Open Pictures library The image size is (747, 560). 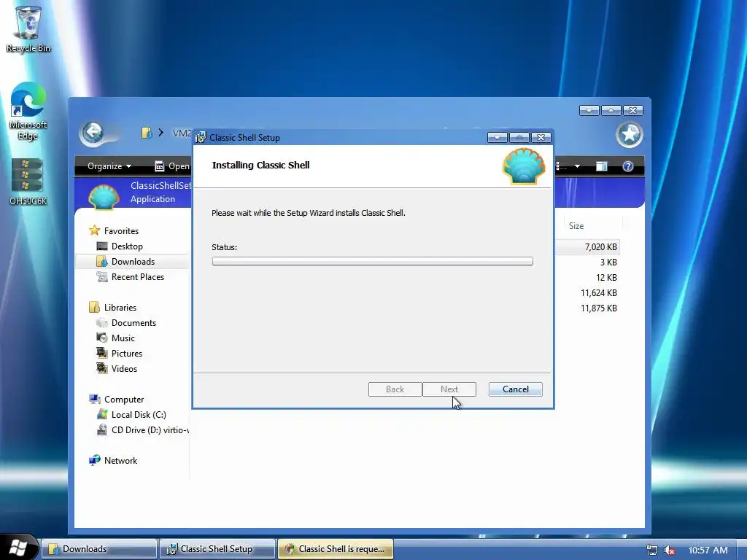[127, 354]
